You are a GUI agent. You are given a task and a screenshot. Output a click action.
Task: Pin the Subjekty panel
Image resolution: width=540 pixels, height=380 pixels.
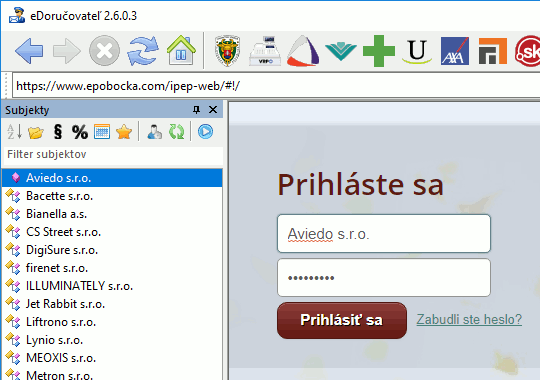[196, 110]
